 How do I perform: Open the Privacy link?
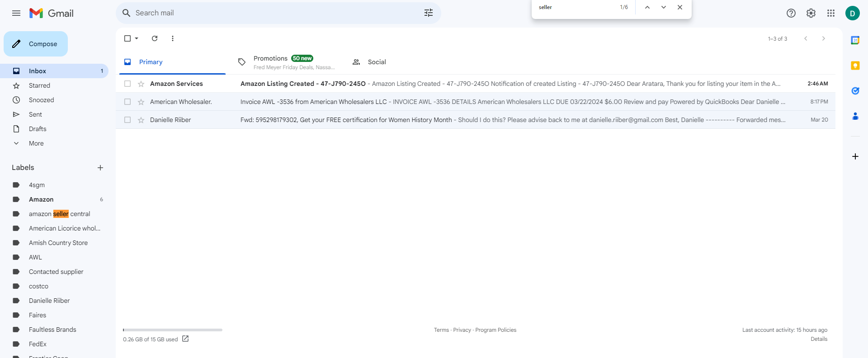pyautogui.click(x=462, y=330)
